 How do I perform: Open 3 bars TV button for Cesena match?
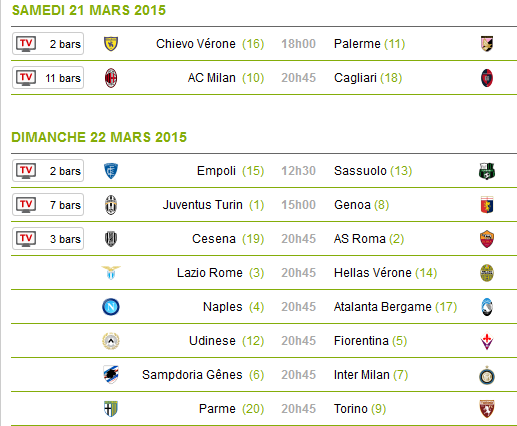click(x=48, y=239)
